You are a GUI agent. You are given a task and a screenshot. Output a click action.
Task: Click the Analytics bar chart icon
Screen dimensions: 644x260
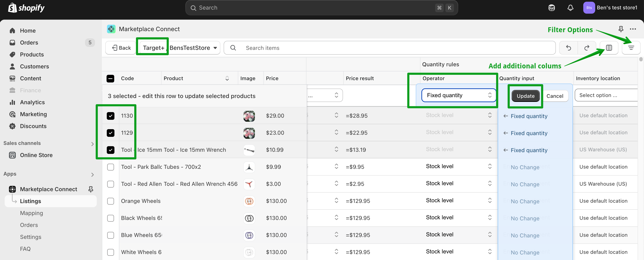point(12,102)
